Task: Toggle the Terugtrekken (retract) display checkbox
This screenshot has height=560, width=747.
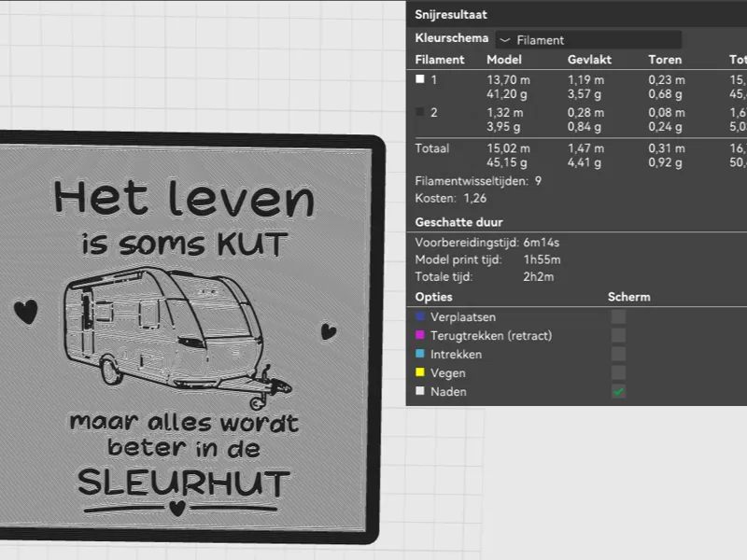Action: tap(618, 335)
